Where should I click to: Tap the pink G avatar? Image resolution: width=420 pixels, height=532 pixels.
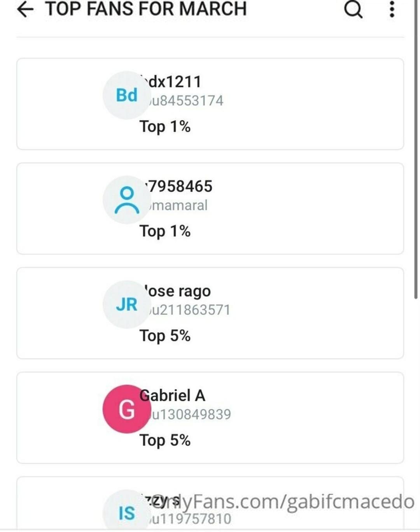pos(126,409)
